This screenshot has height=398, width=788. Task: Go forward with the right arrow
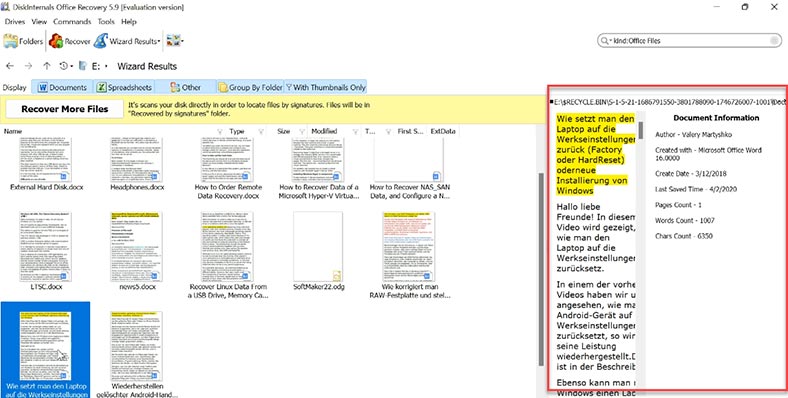click(29, 66)
